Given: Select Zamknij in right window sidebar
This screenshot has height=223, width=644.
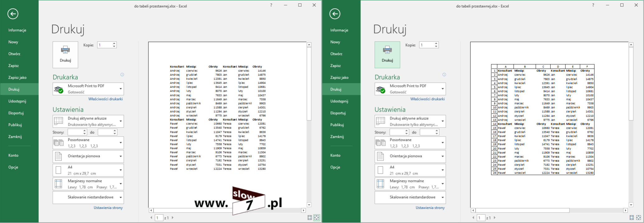Looking at the screenshot, I should [x=341, y=137].
